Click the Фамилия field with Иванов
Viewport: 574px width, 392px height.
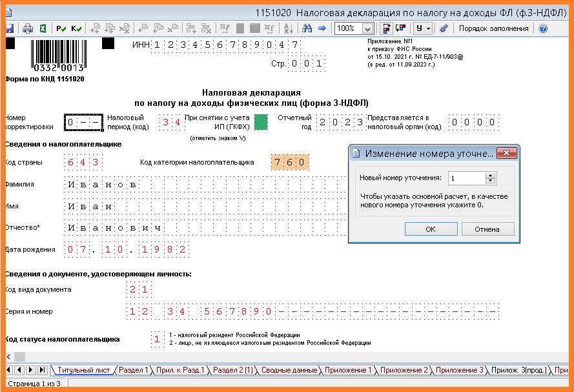pos(205,185)
